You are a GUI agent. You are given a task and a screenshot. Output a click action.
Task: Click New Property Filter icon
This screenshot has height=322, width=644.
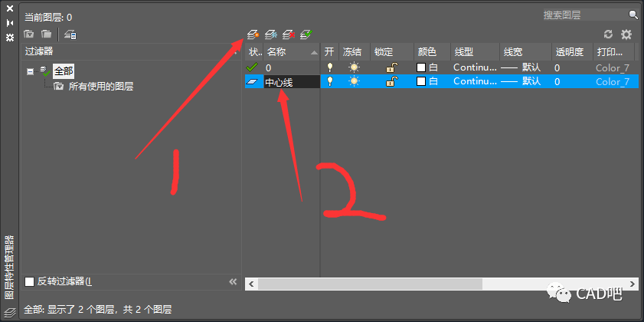point(29,34)
